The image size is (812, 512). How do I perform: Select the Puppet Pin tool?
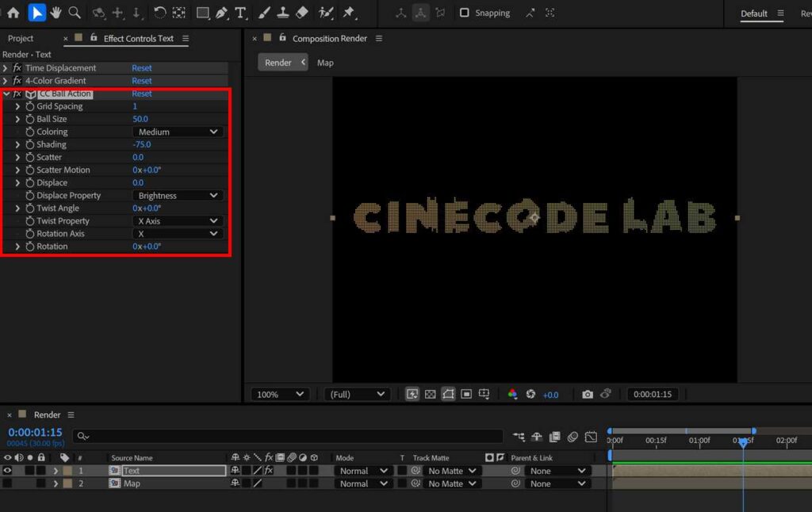pyautogui.click(x=349, y=13)
